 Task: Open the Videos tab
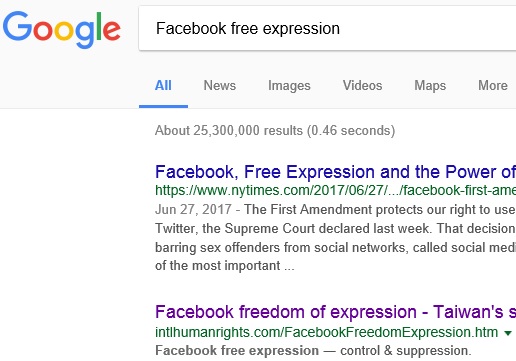(362, 86)
